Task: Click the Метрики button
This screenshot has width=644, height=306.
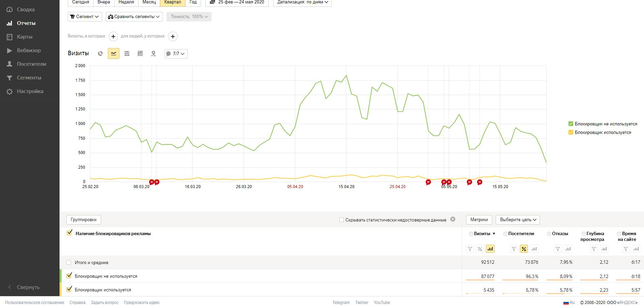Action: point(479,220)
